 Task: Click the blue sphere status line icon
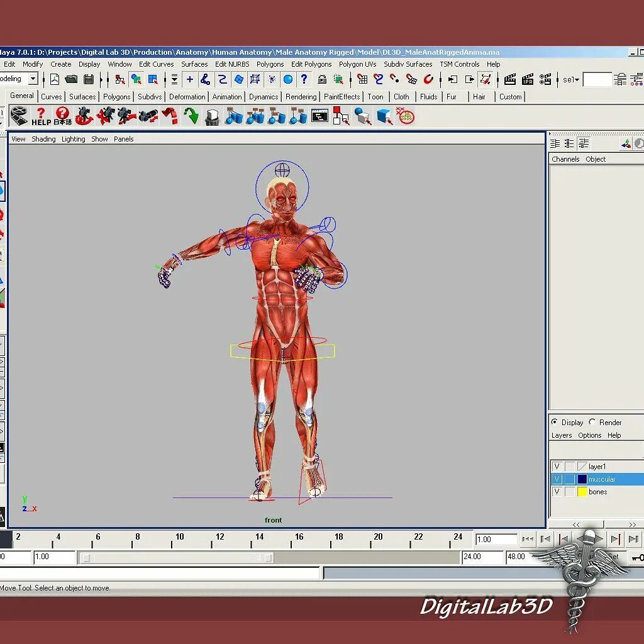pyautogui.click(x=288, y=79)
